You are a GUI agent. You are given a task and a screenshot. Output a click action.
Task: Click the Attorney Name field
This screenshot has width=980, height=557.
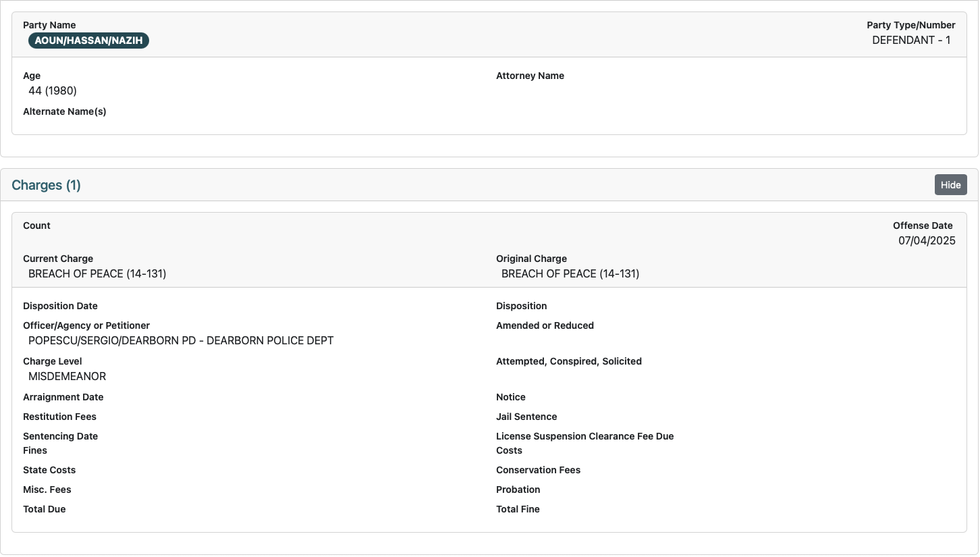click(530, 76)
